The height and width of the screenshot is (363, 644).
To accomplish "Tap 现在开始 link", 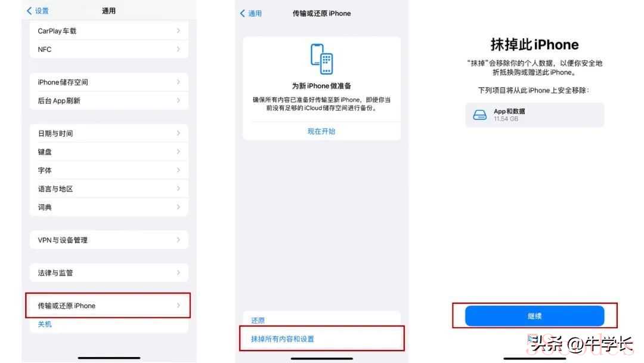I will [321, 131].
